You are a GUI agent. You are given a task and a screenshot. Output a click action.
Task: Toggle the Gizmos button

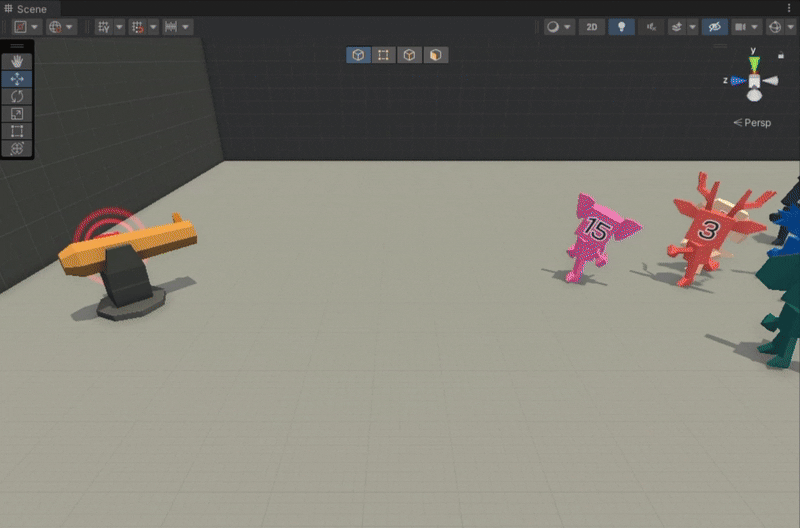click(774, 27)
